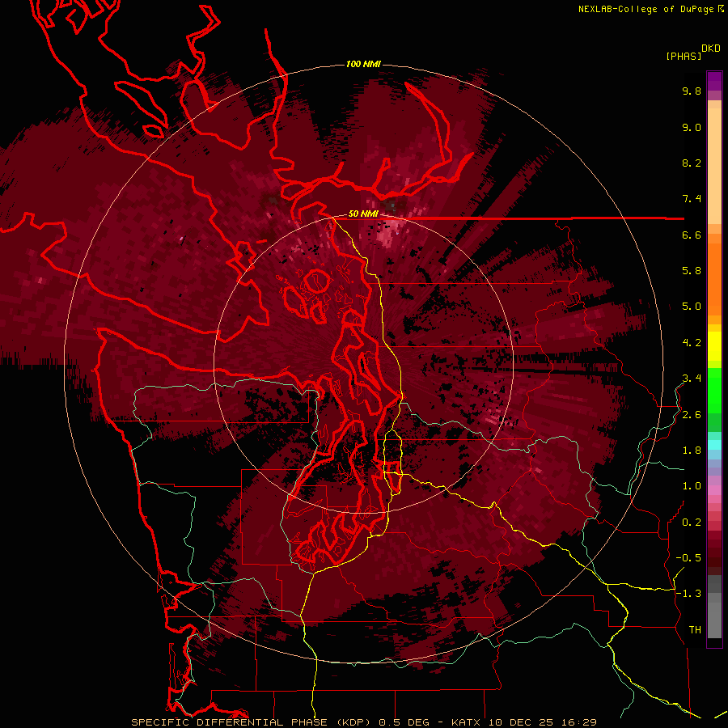Click the 9.8 value on the color scale
Viewport: 728px width, 728px height.
692,91
